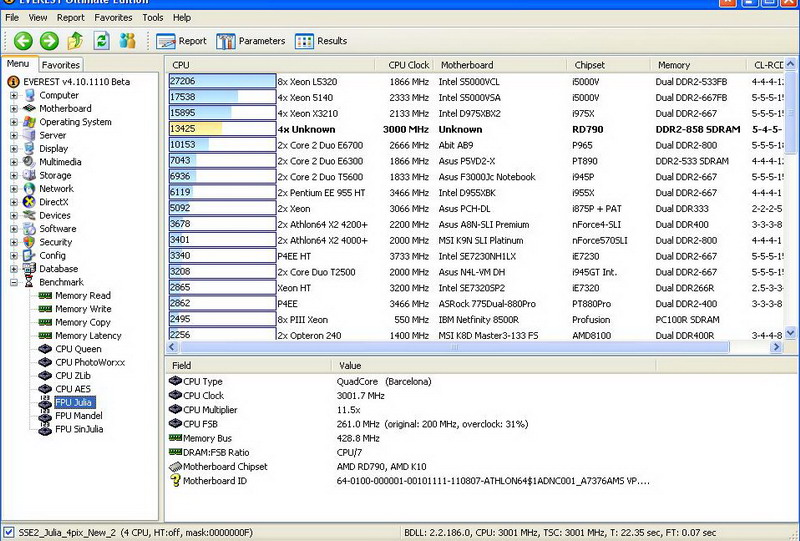
Task: Sort by the Chipset column header
Action: click(x=609, y=65)
